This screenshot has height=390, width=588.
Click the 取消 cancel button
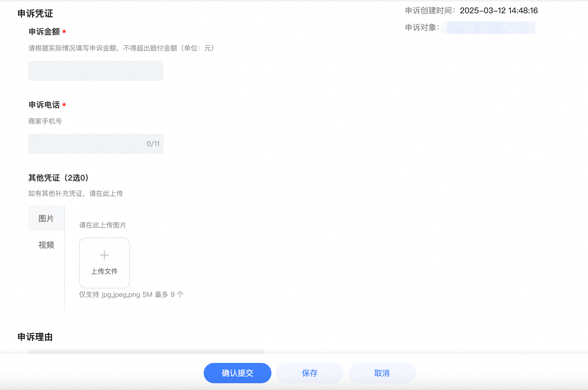point(382,373)
